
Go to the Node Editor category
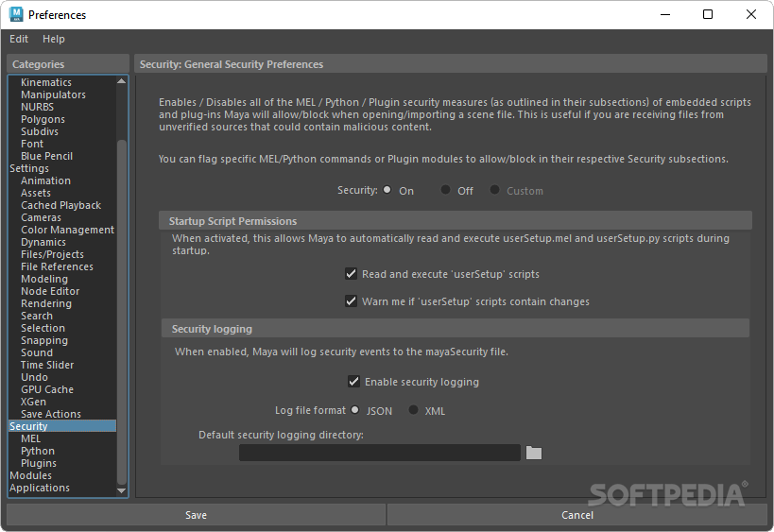[50, 291]
